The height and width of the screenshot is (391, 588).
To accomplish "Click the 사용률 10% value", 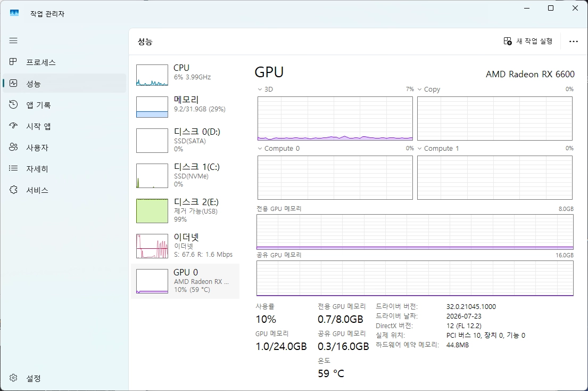I will point(266,319).
